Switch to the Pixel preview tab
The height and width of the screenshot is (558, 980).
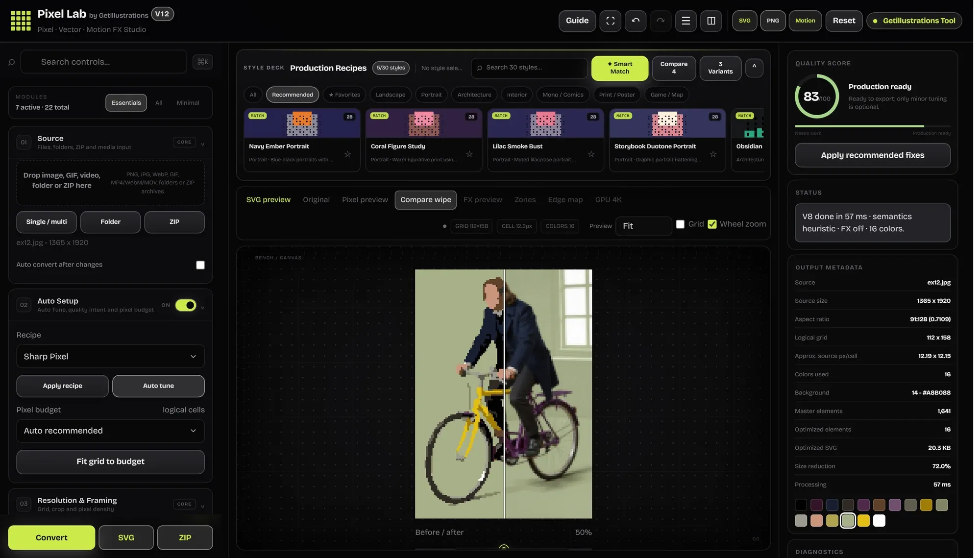coord(365,200)
